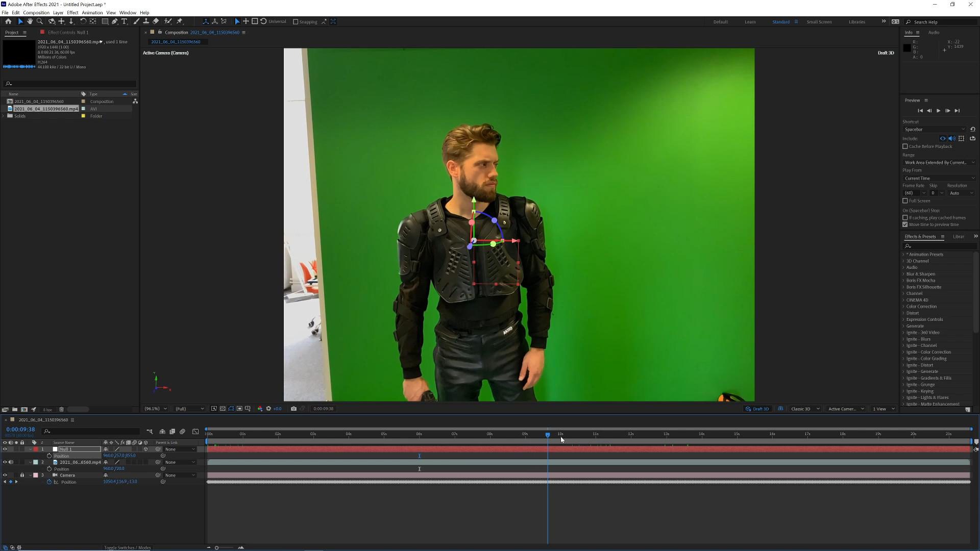
Task: Go to the Home screen icon
Action: point(8,21)
